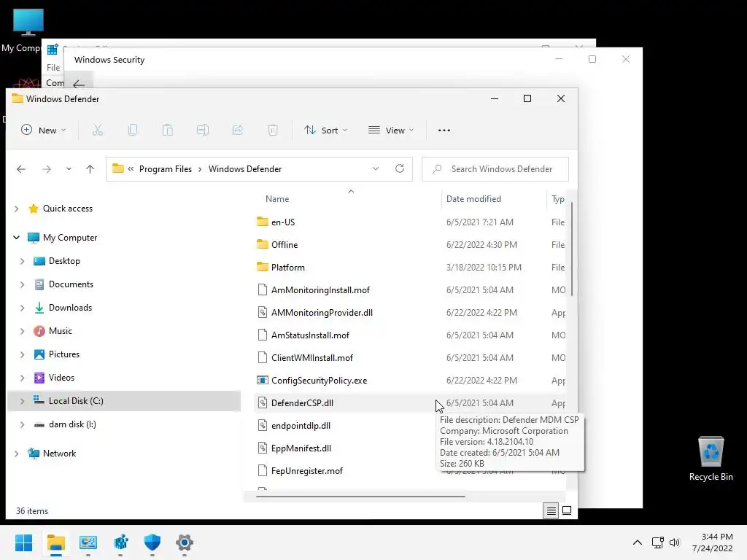
Task: Click the Control Panel taskbar icon
Action: pos(88,542)
